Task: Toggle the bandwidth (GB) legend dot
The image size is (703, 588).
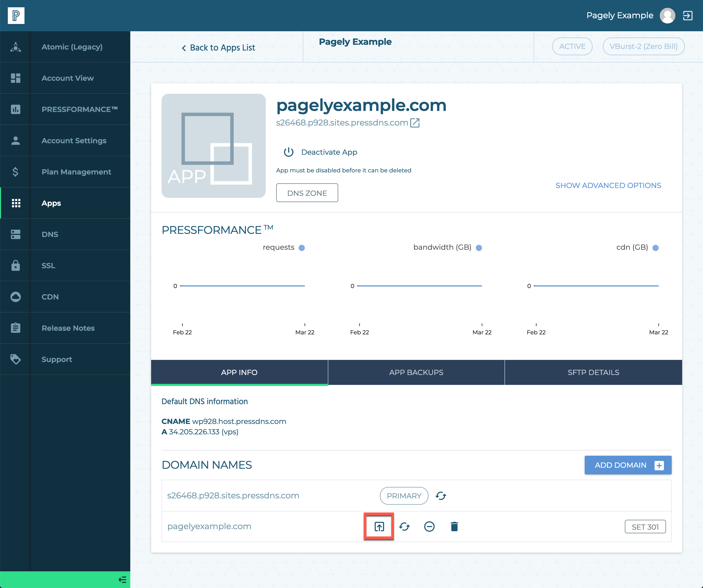Action: [479, 248]
